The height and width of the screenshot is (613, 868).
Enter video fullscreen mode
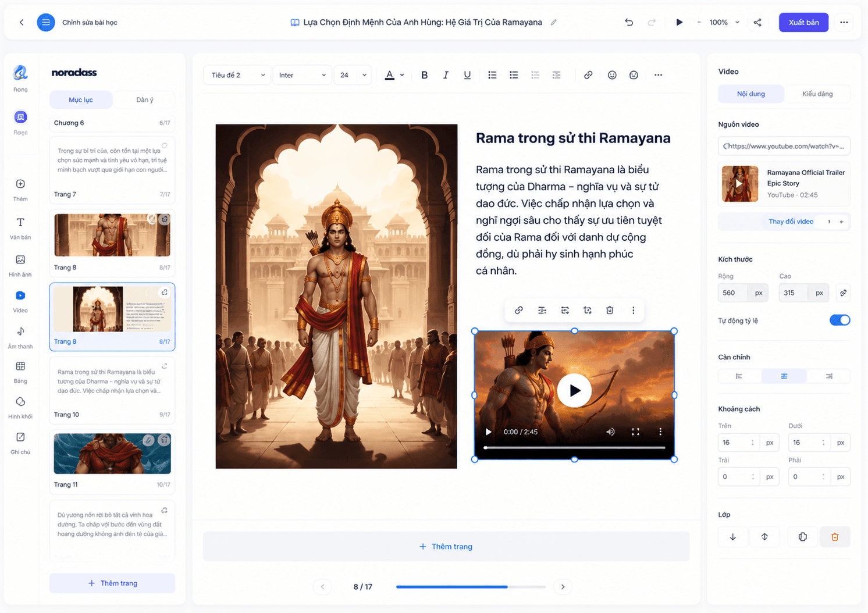tap(635, 432)
